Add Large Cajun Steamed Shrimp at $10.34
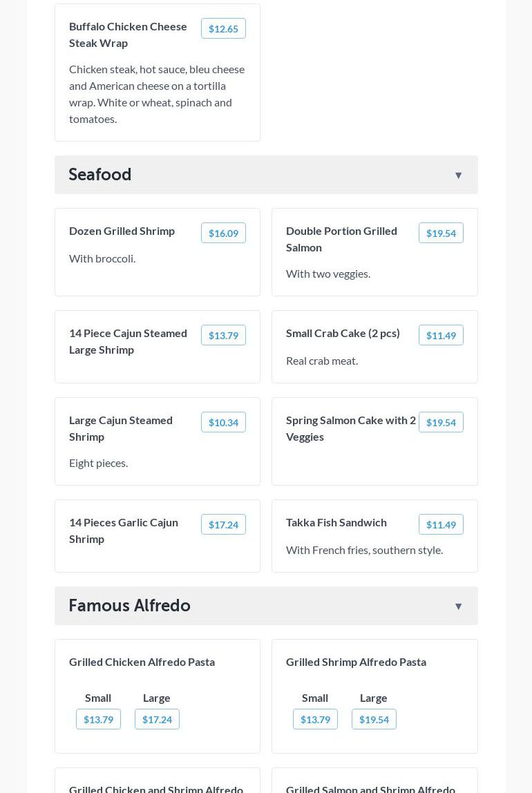This screenshot has width=532, height=793. click(223, 422)
